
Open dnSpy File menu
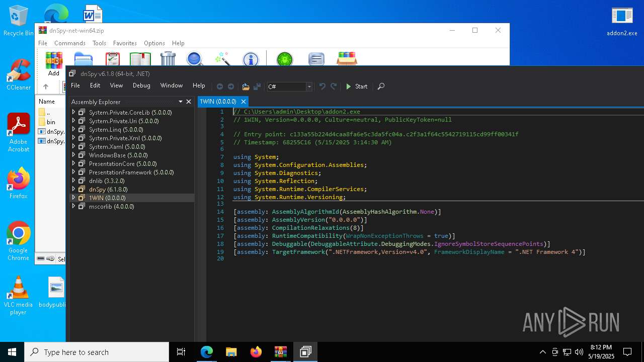coord(75,85)
